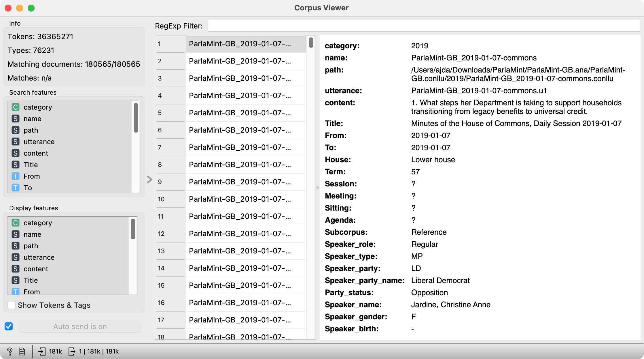This screenshot has height=359, width=644.
Task: Click the first ParlaMint-GB document entry
Action: [x=240, y=44]
